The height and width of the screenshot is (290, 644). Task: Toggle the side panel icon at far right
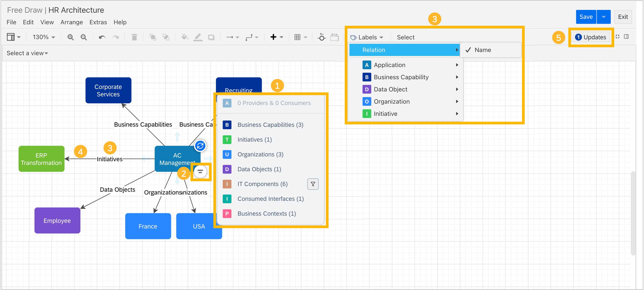pyautogui.click(x=626, y=37)
